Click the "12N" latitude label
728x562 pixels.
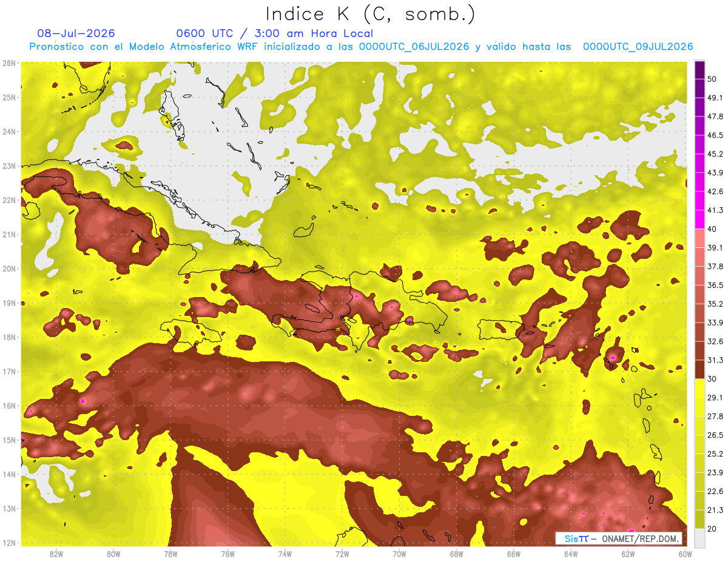tap(8, 543)
